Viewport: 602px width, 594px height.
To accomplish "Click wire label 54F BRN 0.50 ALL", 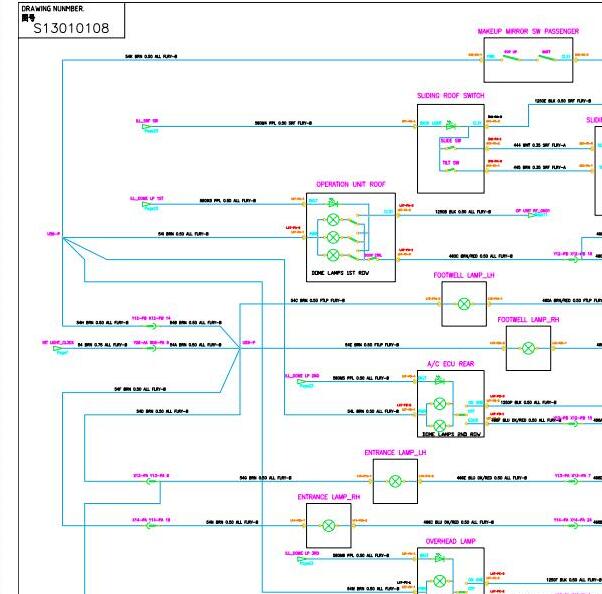I will point(140,389).
